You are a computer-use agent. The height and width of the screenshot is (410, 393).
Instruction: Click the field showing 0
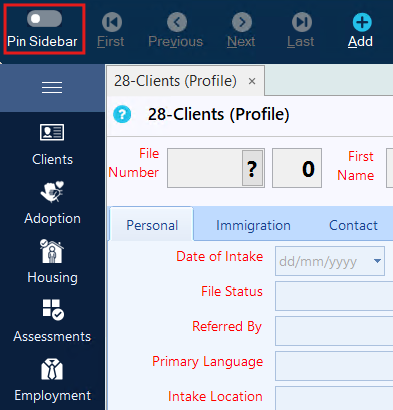pos(297,168)
